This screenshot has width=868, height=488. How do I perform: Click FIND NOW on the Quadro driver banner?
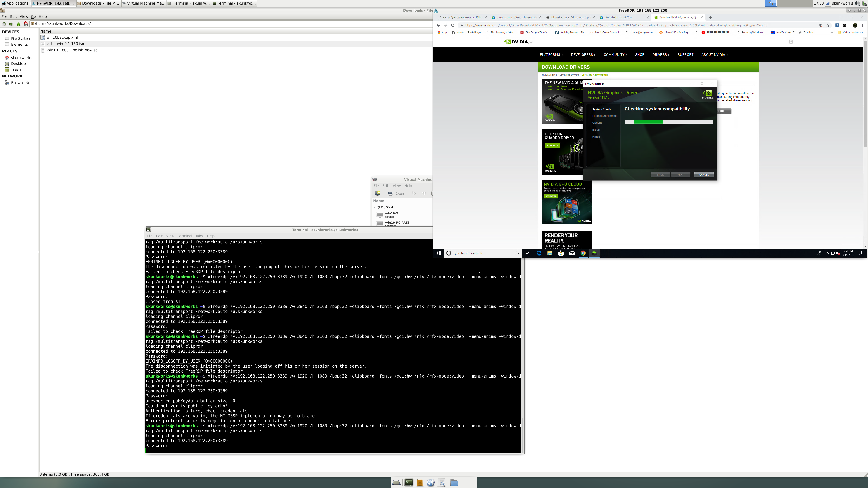click(553, 145)
